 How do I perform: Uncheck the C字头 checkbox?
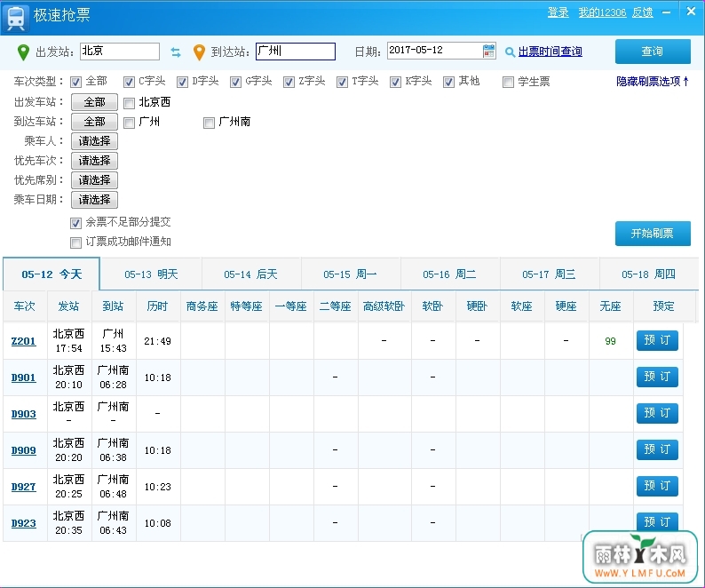[x=129, y=82]
